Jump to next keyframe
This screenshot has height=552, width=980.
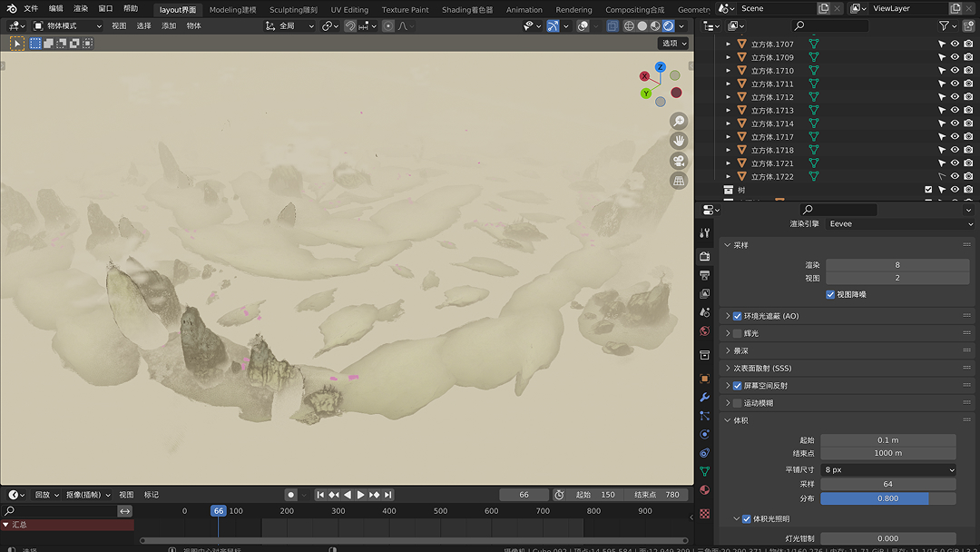375,495
